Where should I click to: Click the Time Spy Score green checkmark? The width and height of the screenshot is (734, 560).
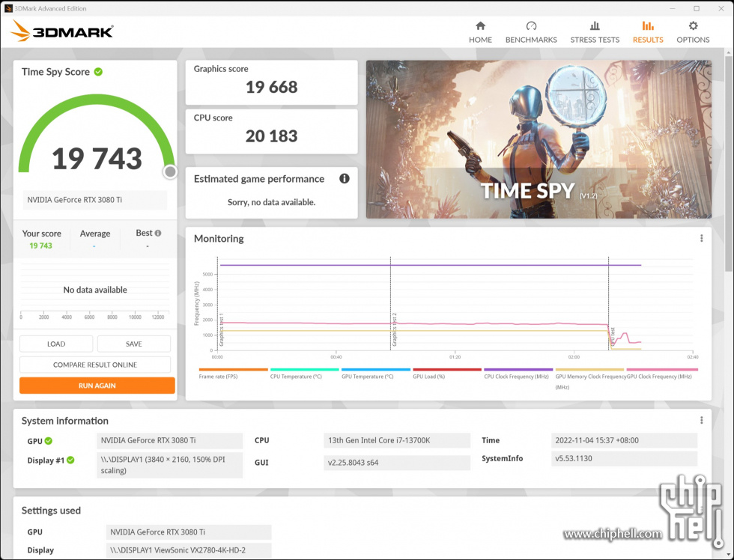pyautogui.click(x=98, y=72)
